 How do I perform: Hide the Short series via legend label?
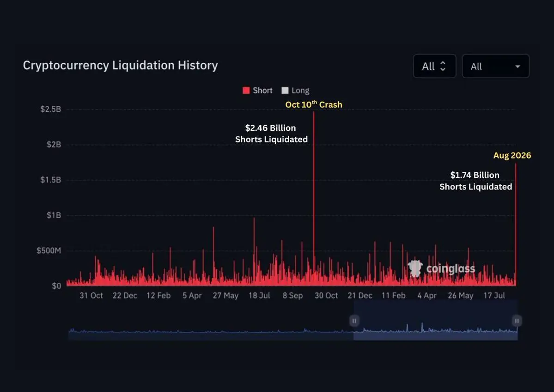(262, 91)
